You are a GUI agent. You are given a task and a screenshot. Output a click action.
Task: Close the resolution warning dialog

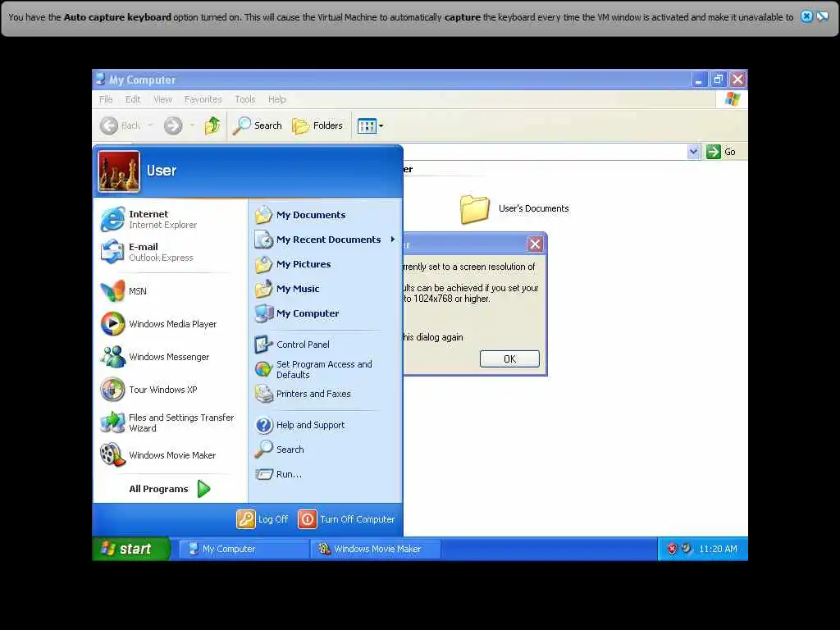[x=535, y=244]
